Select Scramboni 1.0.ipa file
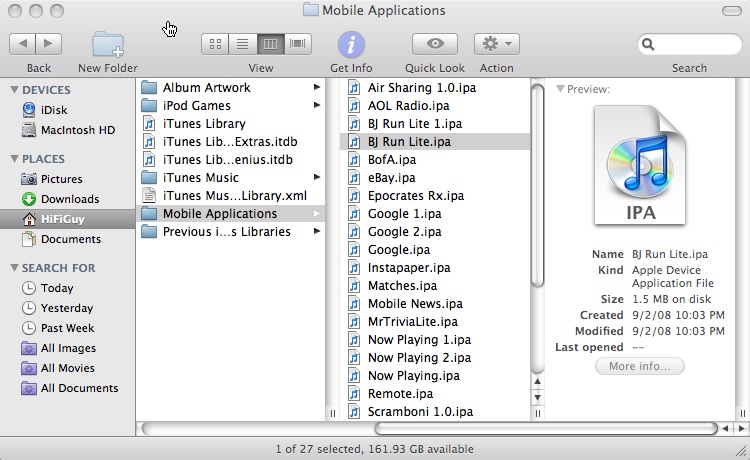Screen dimensions: 750x460 point(435,412)
